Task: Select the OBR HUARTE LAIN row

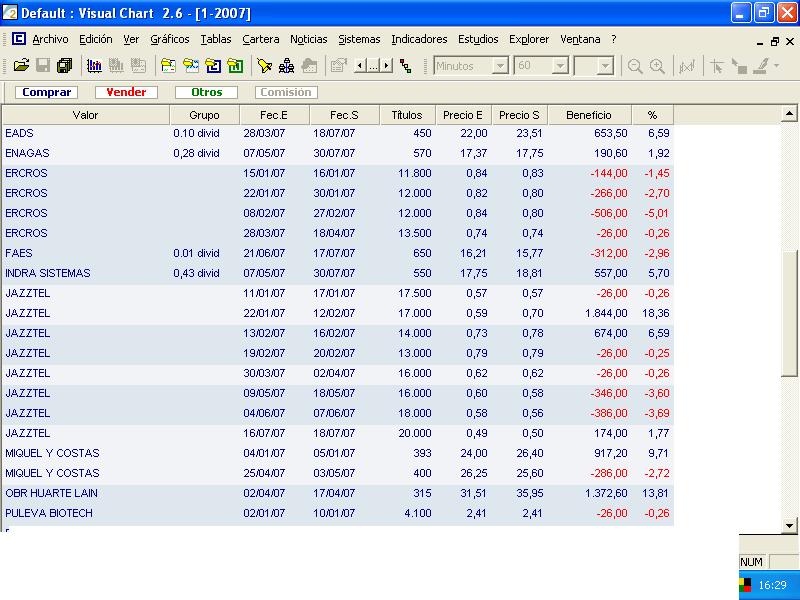Action: 338,493
